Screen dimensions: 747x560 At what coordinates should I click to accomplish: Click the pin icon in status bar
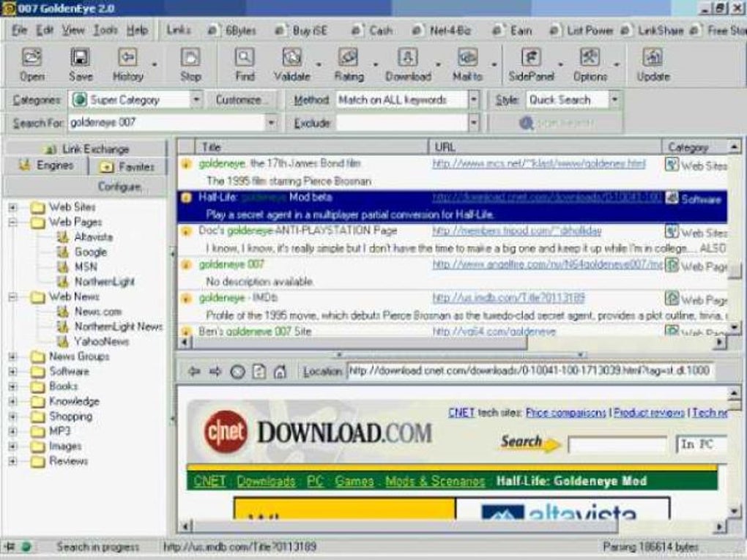pos(10,547)
